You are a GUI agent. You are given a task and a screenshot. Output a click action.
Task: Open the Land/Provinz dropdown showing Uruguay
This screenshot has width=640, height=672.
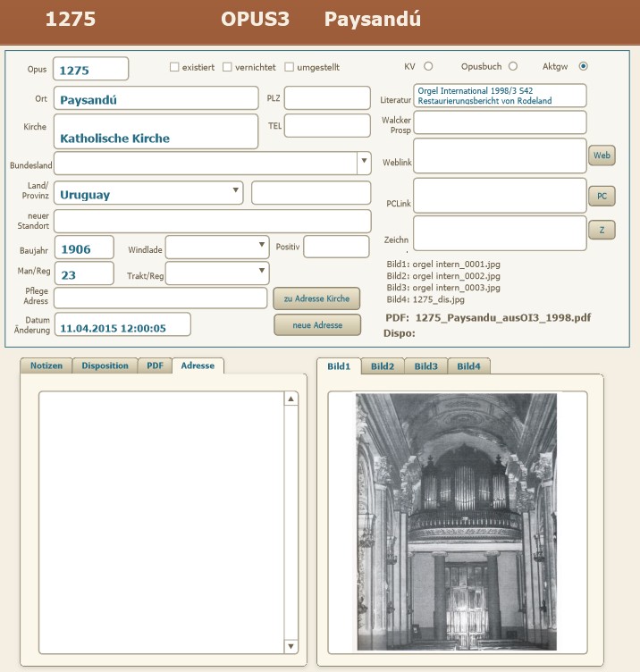(236, 190)
